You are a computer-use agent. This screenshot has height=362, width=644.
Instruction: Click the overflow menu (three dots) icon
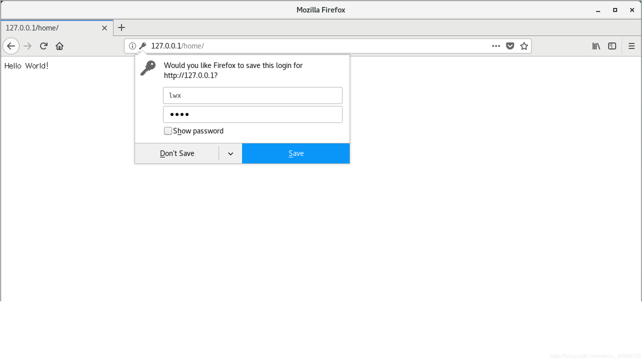[x=496, y=46]
